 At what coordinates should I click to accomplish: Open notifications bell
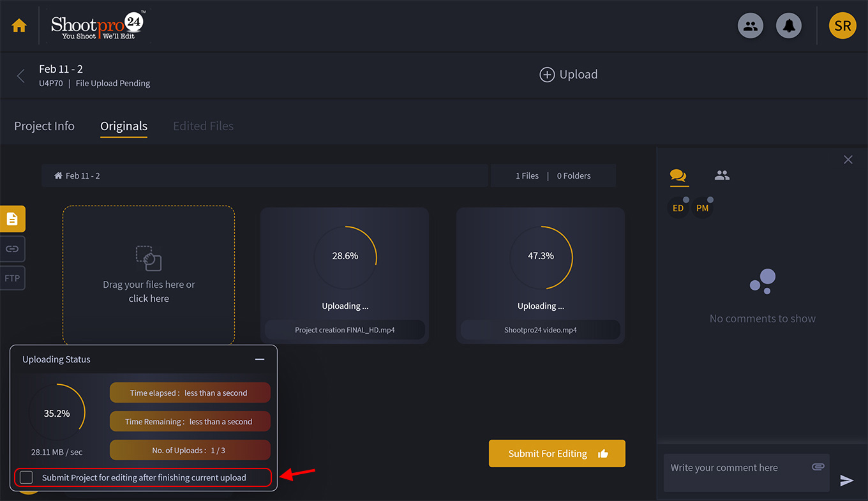click(x=789, y=26)
